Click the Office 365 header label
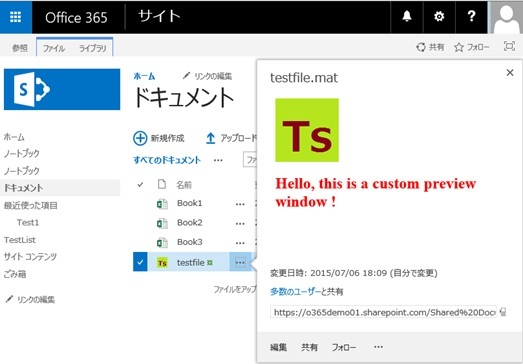523x364 pixels. (76, 17)
